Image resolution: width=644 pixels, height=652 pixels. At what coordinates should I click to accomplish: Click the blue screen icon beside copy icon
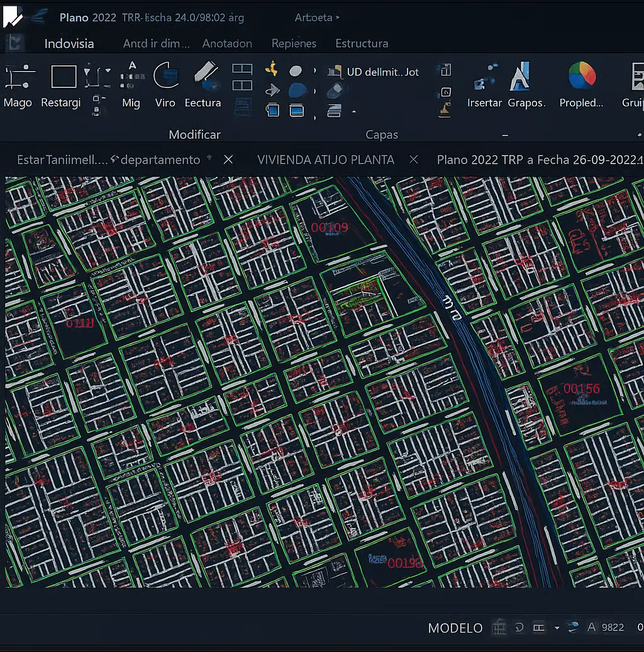click(x=297, y=111)
